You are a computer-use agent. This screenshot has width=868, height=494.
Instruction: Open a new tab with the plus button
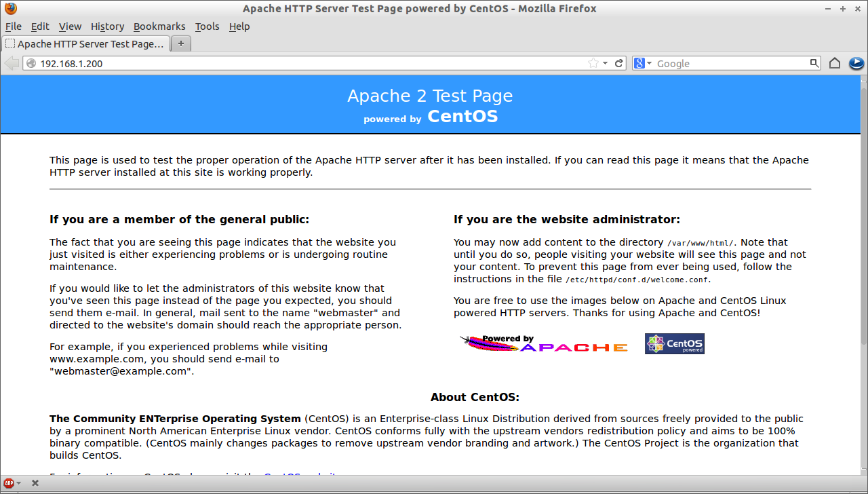181,43
